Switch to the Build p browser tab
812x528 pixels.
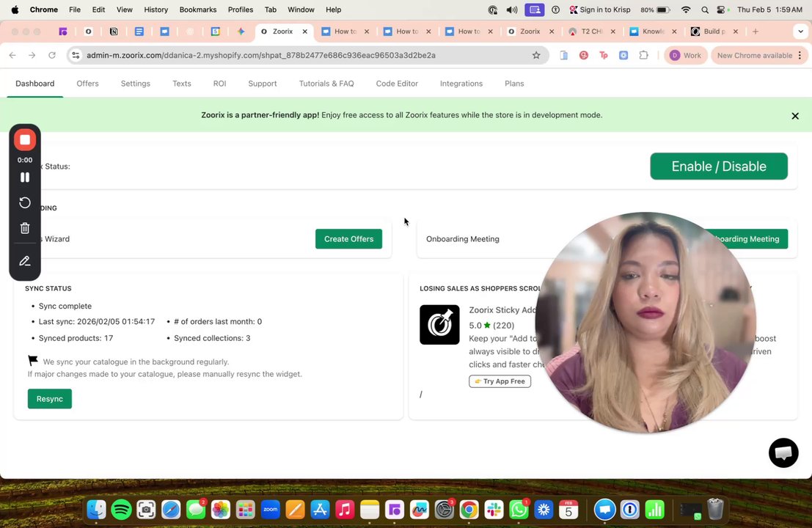[x=714, y=32]
